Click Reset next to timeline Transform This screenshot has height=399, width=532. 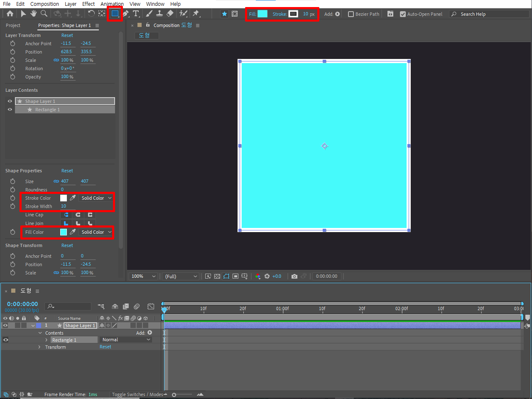click(105, 347)
